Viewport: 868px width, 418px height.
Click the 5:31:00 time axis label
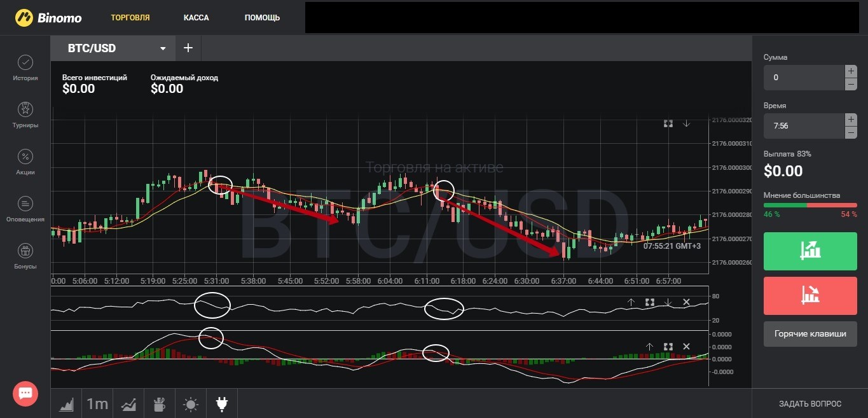[217, 281]
